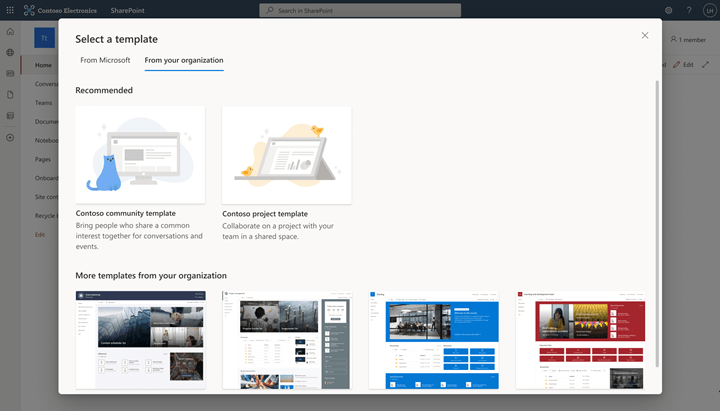Choose the blue Training template thumbnail
This screenshot has height=411, width=720.
pos(433,340)
